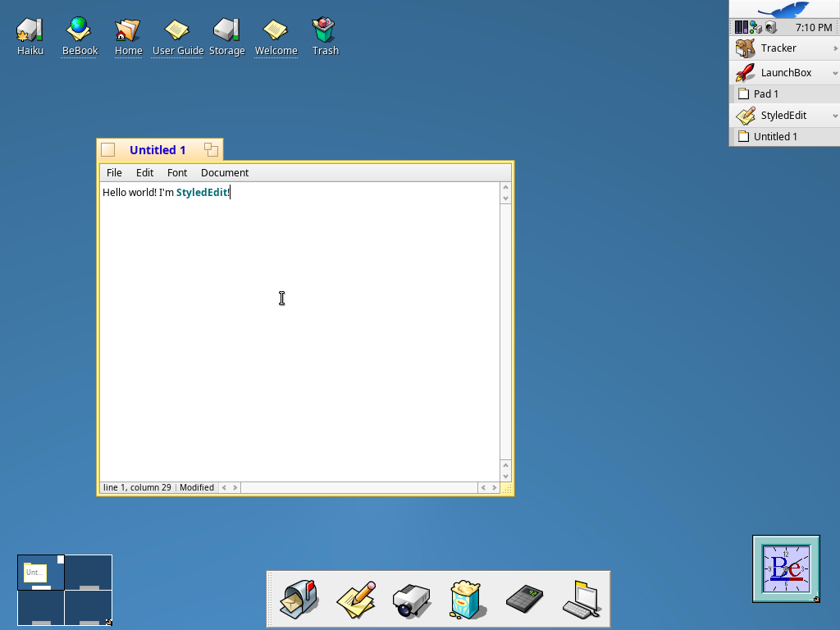Click the horizontal scrollbar far-right right arrow
This screenshot has height=630, width=840.
495,487
